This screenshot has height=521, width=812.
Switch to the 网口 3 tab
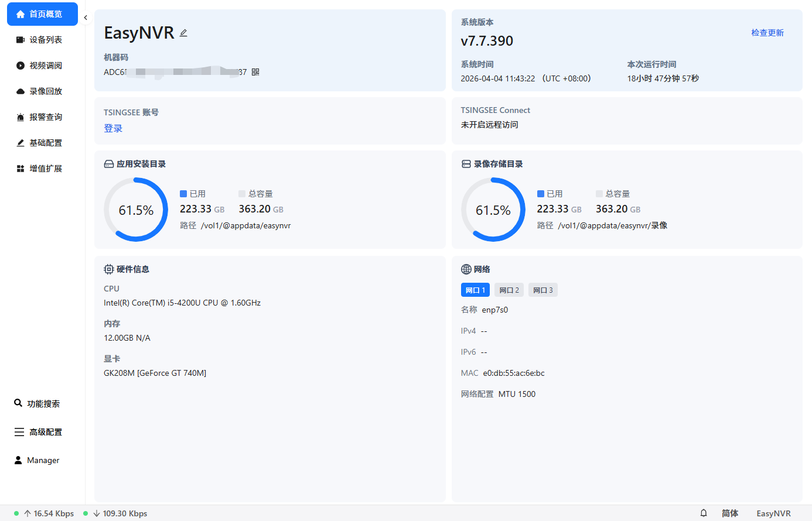543,290
